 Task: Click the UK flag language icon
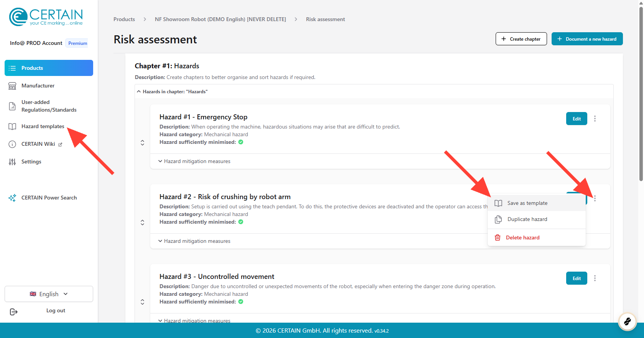click(x=33, y=294)
